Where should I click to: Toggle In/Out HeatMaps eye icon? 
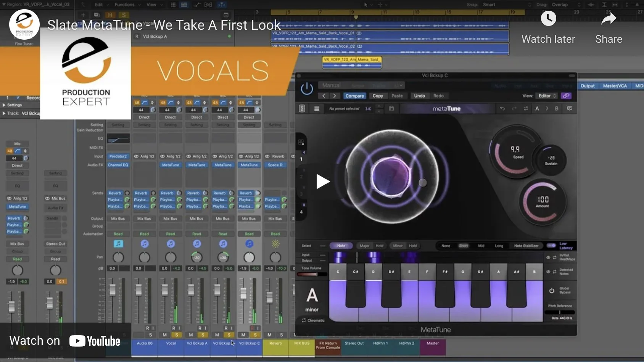point(548,258)
